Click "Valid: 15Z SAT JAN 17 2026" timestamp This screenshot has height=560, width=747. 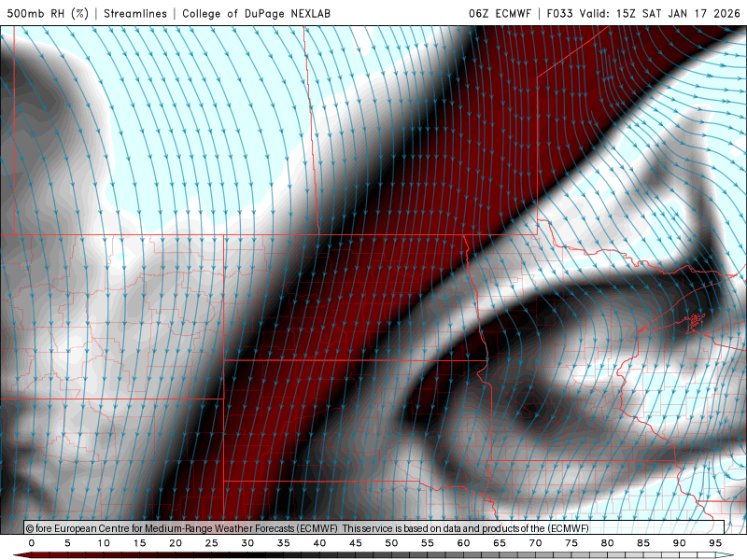(x=660, y=13)
